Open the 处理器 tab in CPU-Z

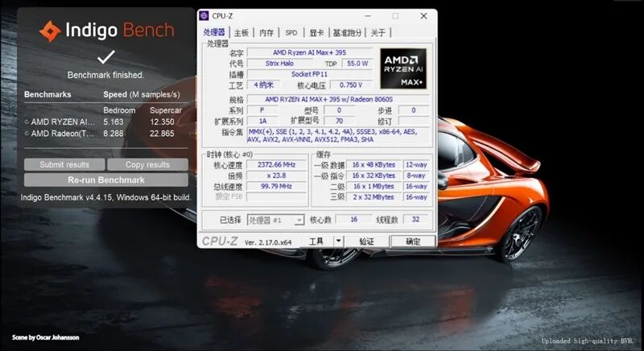214,32
